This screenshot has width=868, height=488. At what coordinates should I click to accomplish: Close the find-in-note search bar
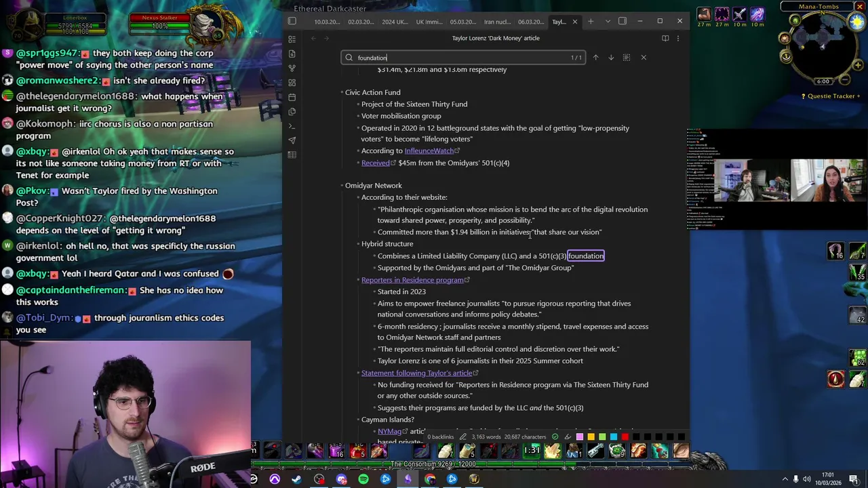coord(644,58)
